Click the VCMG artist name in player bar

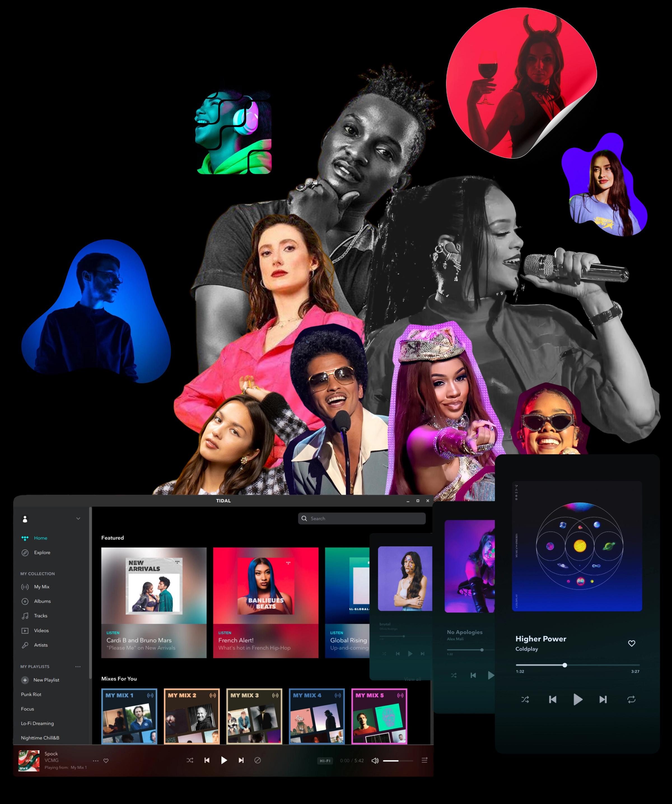(51, 760)
